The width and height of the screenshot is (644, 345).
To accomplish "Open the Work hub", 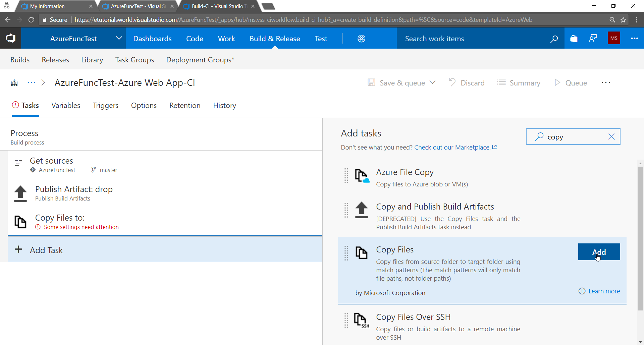I will click(x=226, y=39).
